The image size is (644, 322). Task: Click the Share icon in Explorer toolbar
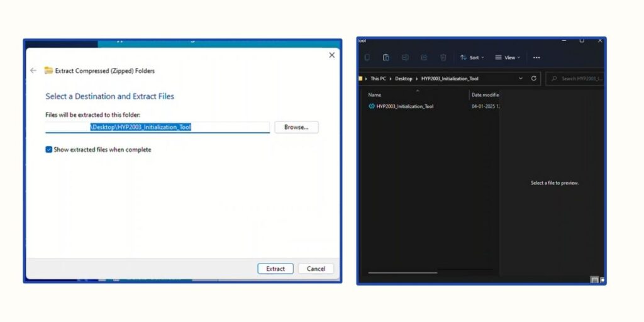424,57
